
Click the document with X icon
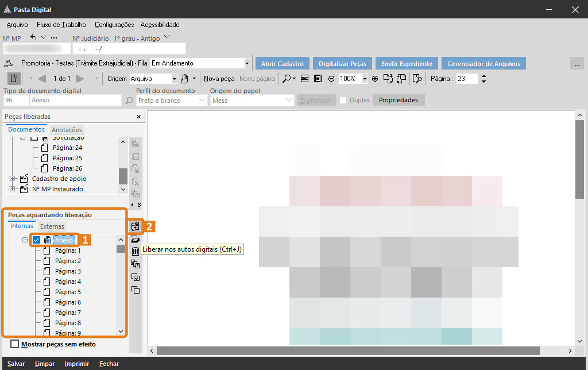coord(136,181)
